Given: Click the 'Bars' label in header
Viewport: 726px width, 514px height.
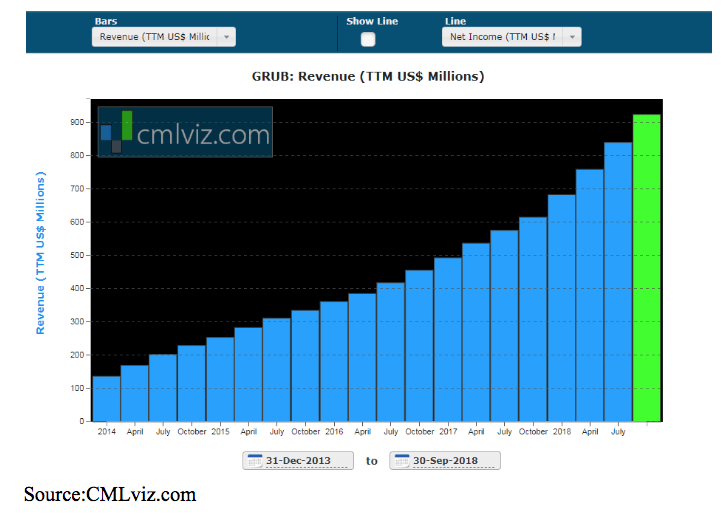Looking at the screenshot, I should pyautogui.click(x=106, y=21).
